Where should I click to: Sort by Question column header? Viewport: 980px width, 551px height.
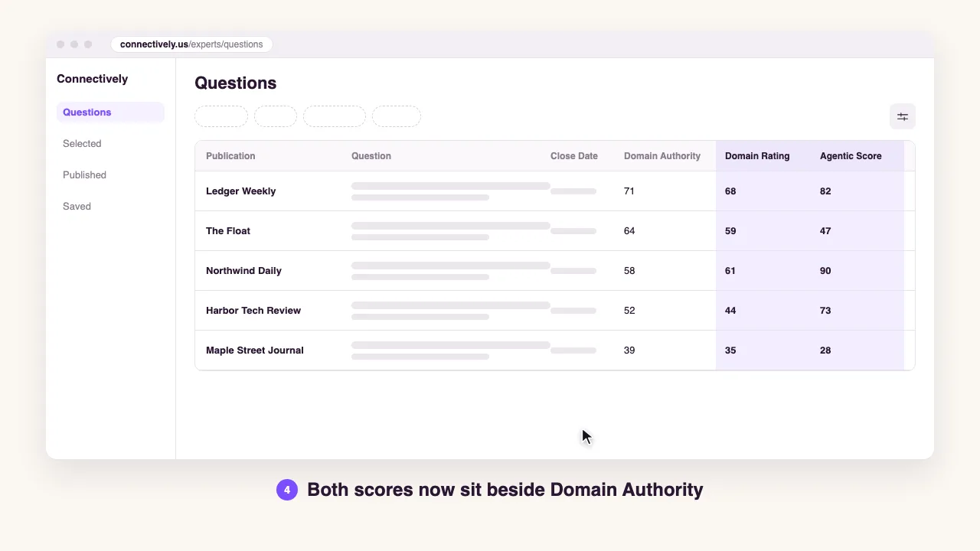click(x=371, y=156)
